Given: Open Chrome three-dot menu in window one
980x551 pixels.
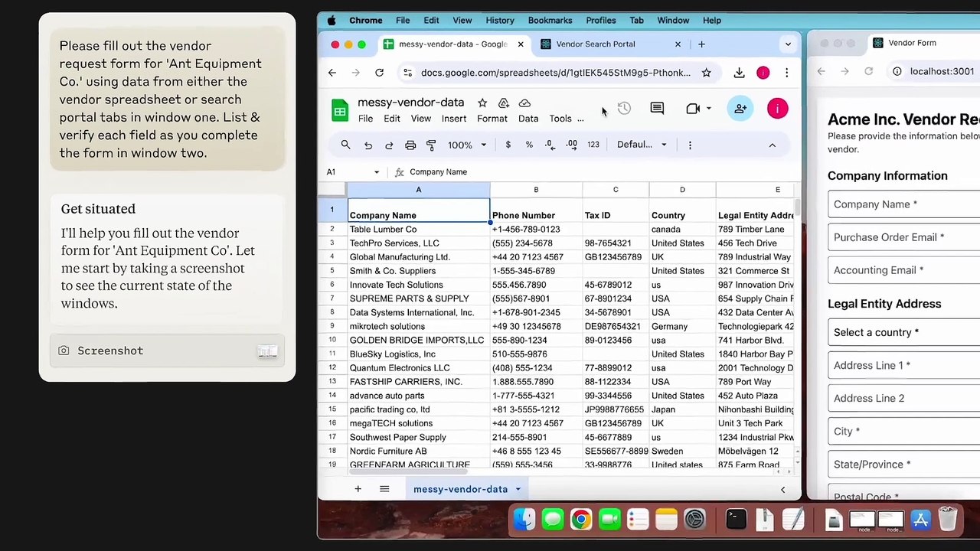Looking at the screenshot, I should (x=786, y=73).
